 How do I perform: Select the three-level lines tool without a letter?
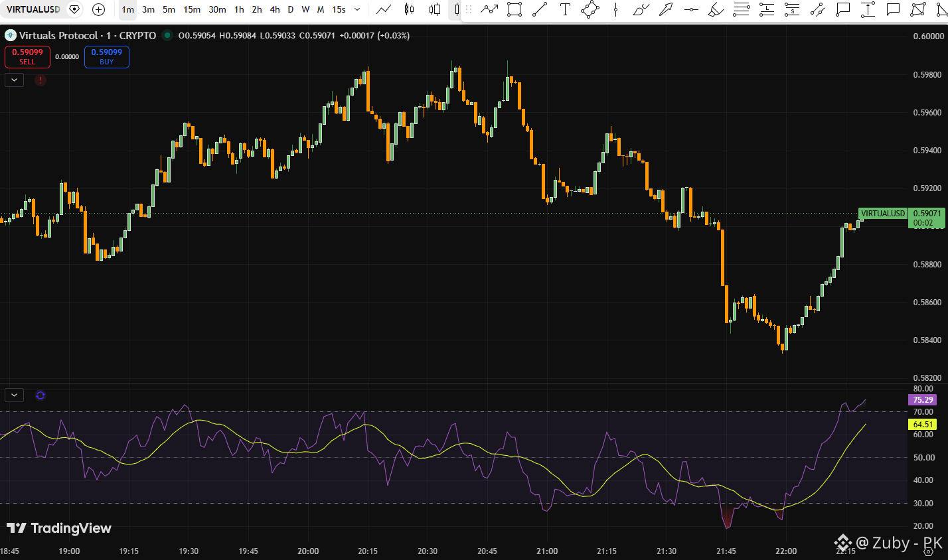click(742, 9)
